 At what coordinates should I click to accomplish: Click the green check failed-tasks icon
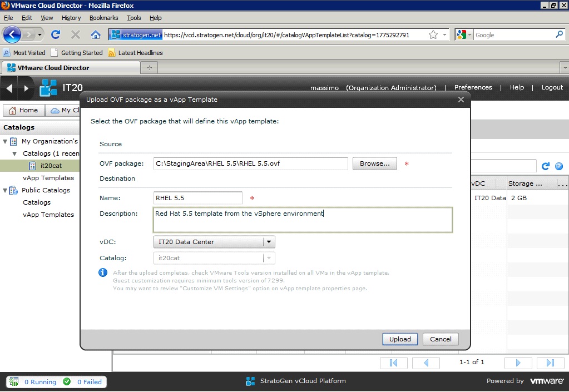click(67, 381)
